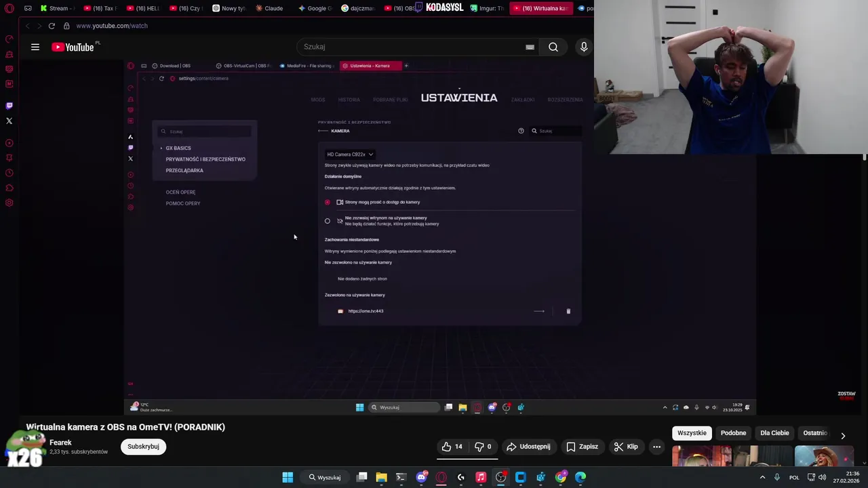Select the Dla Ciebie filter chip
This screenshot has width=868, height=488.
[x=774, y=433]
